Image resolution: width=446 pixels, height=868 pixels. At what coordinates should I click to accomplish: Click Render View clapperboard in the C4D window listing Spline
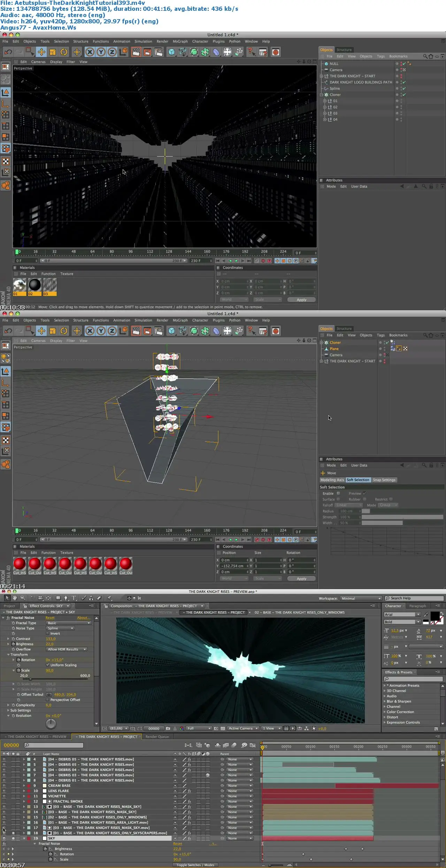[136, 52]
